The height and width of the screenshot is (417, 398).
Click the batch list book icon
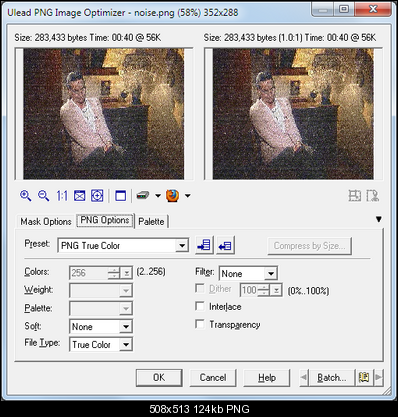(x=364, y=378)
